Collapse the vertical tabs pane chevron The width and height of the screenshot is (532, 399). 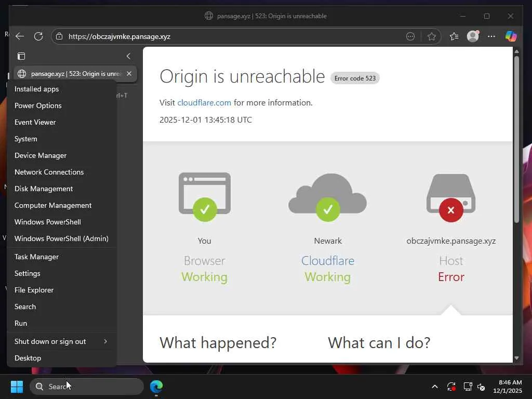128,56
